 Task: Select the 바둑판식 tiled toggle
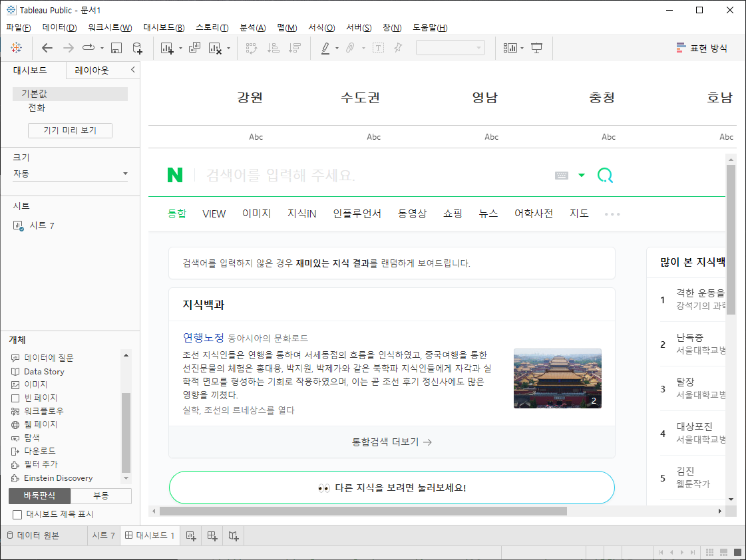tap(39, 496)
